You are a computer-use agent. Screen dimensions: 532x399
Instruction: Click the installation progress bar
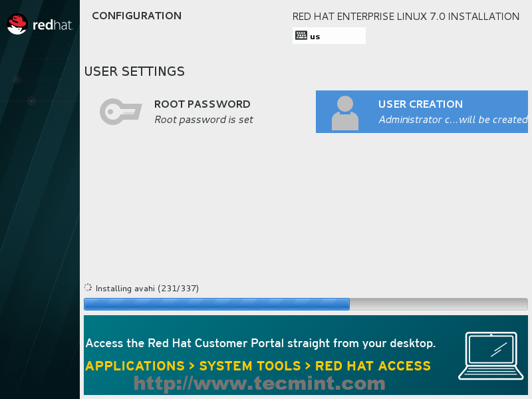point(305,304)
